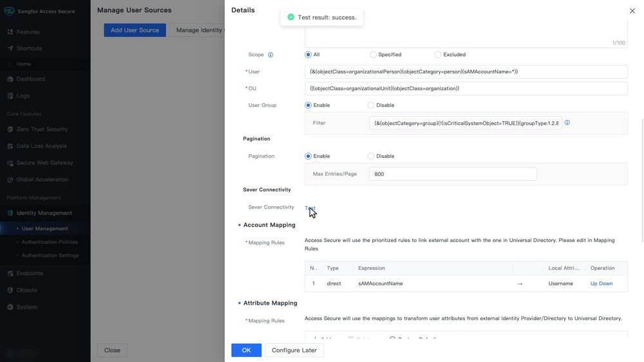Click the Objects icon in sidebar
Screen dimensions: 644x362
[10, 290]
